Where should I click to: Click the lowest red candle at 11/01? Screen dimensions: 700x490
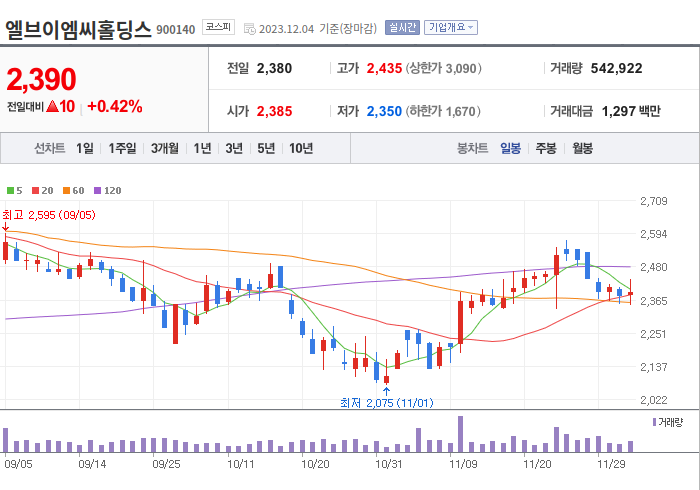click(386, 379)
